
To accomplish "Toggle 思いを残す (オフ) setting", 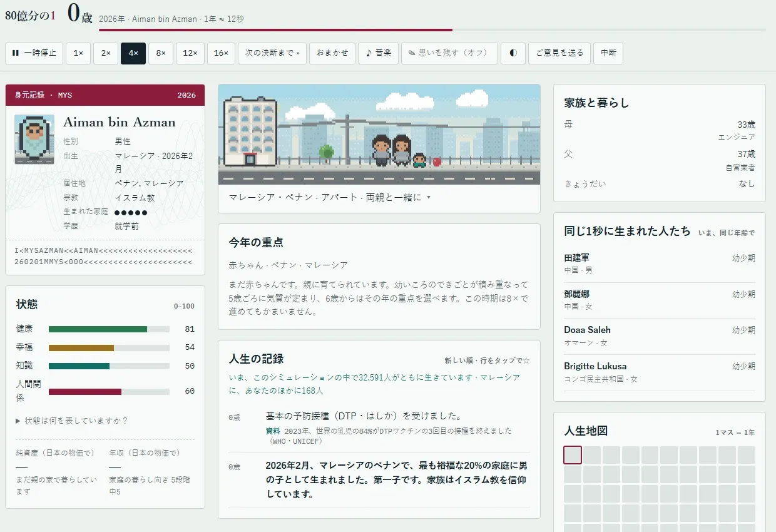I will click(449, 53).
